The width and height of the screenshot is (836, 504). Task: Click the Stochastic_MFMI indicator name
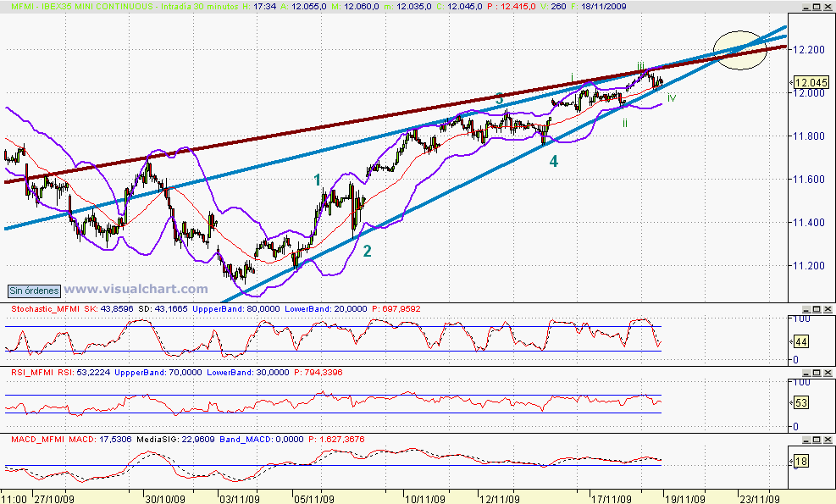coord(46,309)
